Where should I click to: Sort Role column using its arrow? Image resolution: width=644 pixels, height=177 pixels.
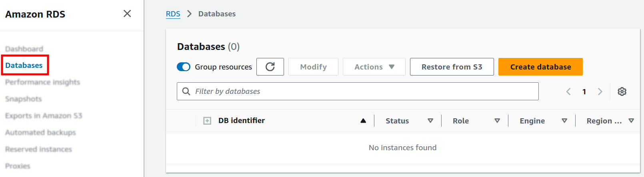coord(497,121)
